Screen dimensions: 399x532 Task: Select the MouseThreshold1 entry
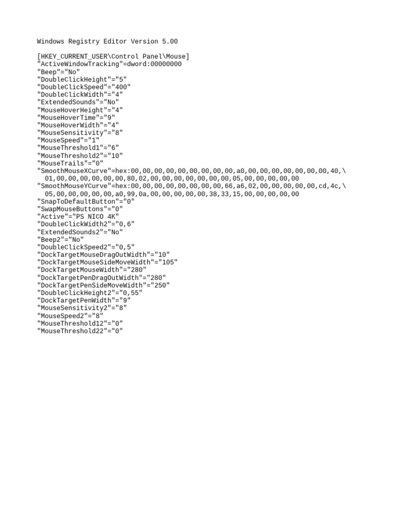(x=78, y=148)
